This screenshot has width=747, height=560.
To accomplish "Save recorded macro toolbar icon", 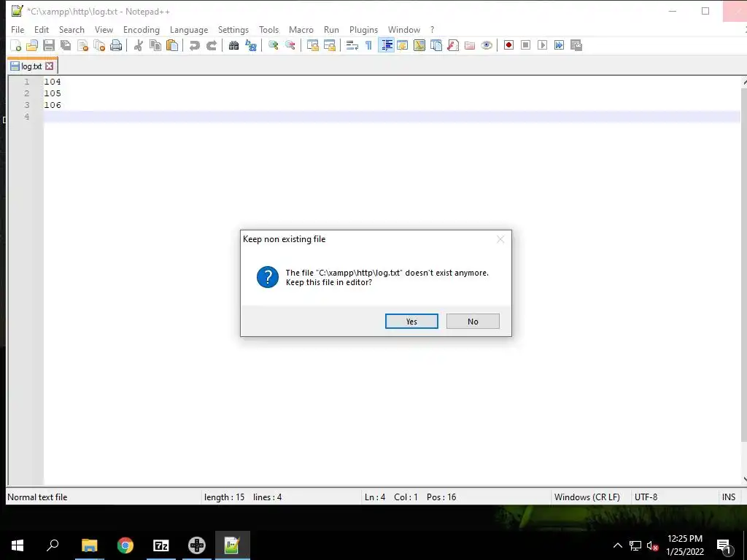I will click(x=576, y=45).
